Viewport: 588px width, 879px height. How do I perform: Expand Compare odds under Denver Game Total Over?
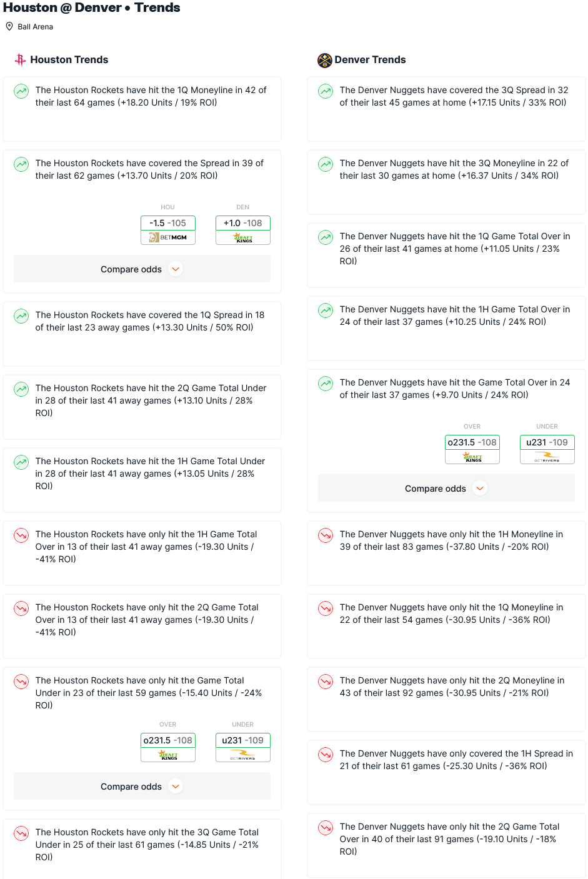tap(446, 489)
